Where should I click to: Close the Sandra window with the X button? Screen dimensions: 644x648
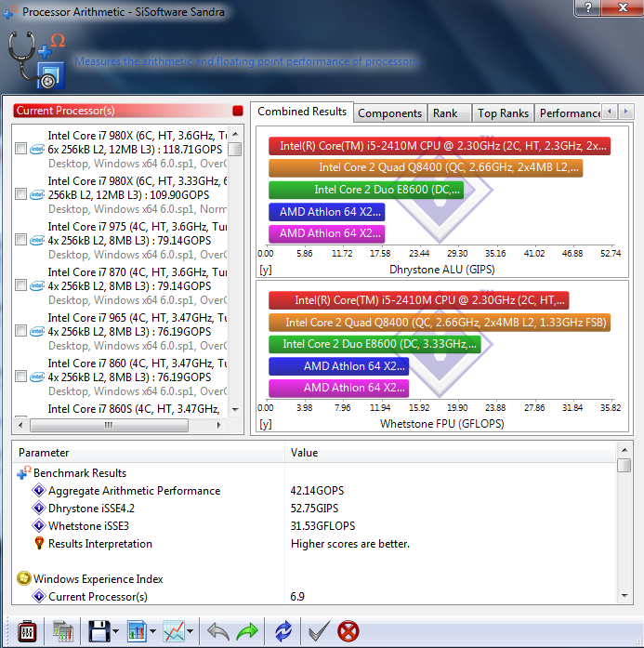623,7
